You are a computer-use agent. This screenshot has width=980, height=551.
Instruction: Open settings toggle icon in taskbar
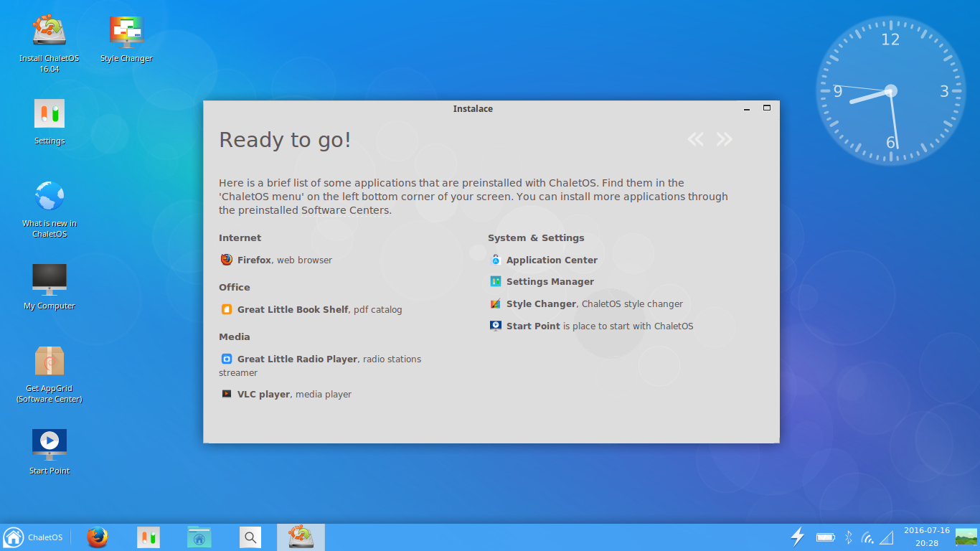pyautogui.click(x=149, y=537)
